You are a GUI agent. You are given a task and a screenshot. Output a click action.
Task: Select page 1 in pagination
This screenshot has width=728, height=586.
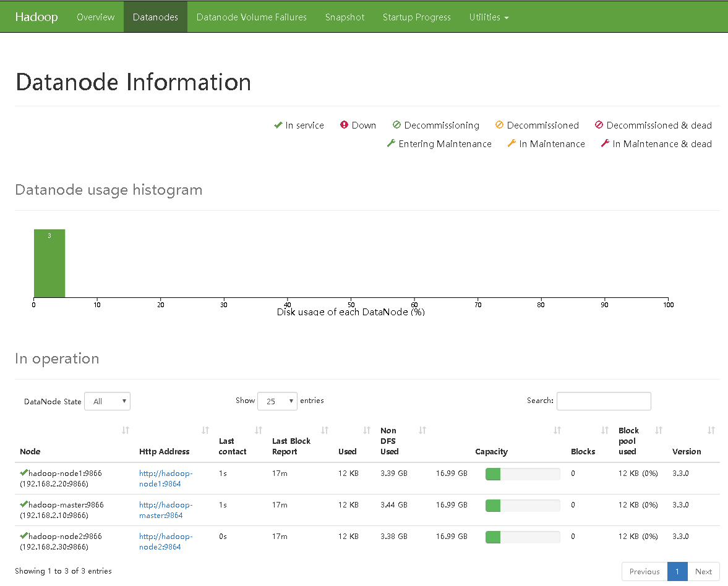tap(677, 572)
